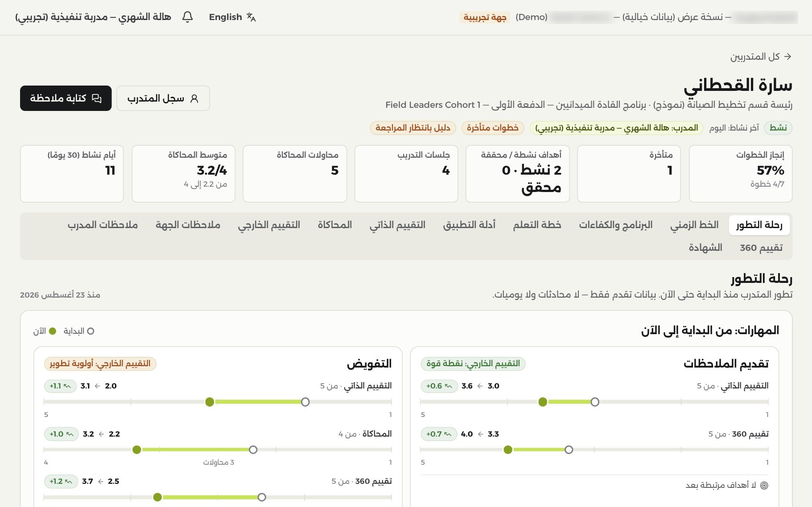
Task: Switch to تقييم 360 tab
Action: click(x=761, y=247)
